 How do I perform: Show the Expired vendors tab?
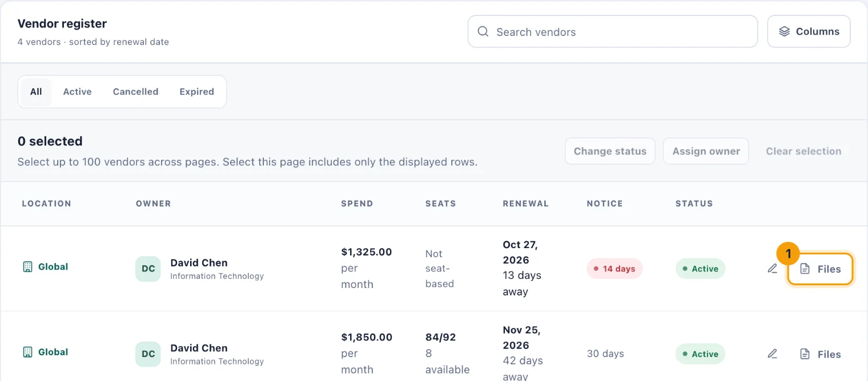pyautogui.click(x=196, y=92)
